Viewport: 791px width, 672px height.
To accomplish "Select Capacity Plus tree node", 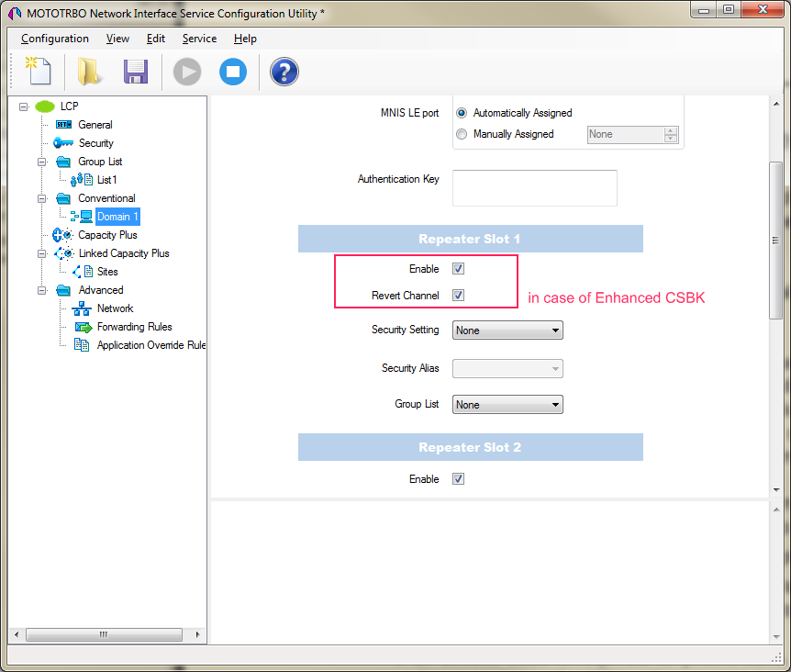I will point(107,235).
